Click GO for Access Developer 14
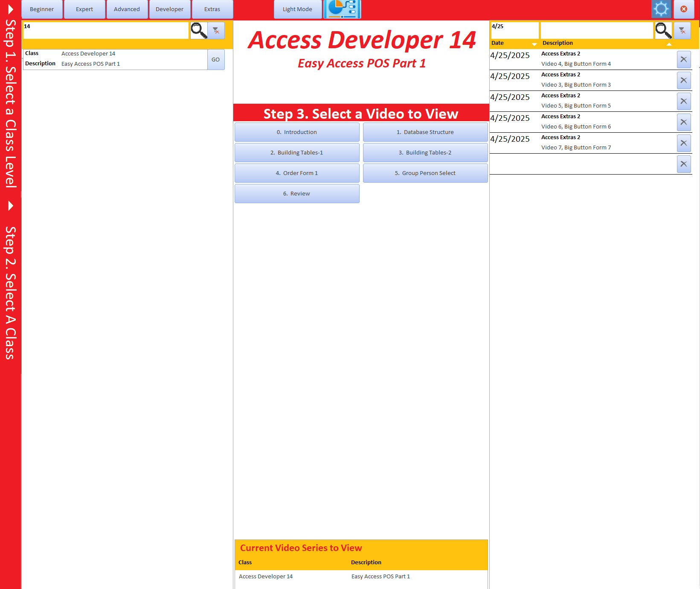 click(216, 59)
